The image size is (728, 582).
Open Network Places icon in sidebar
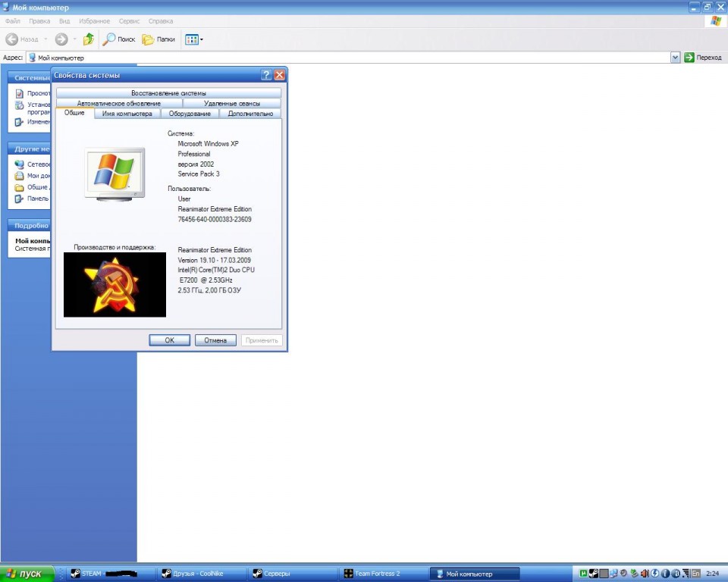pyautogui.click(x=19, y=164)
